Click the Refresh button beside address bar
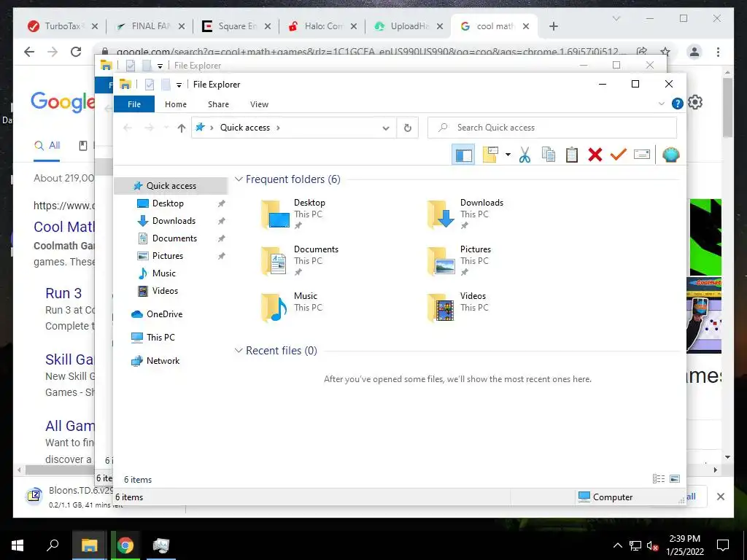The width and height of the screenshot is (747, 560). (x=407, y=128)
